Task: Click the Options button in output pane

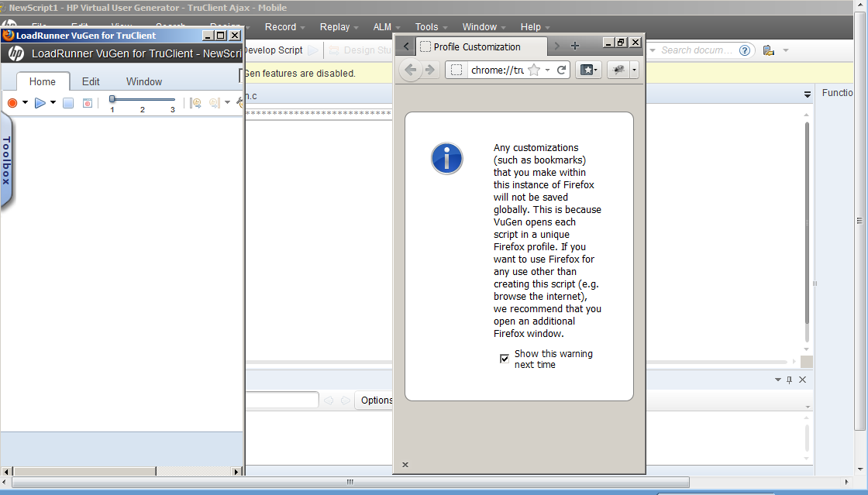Action: [377, 400]
